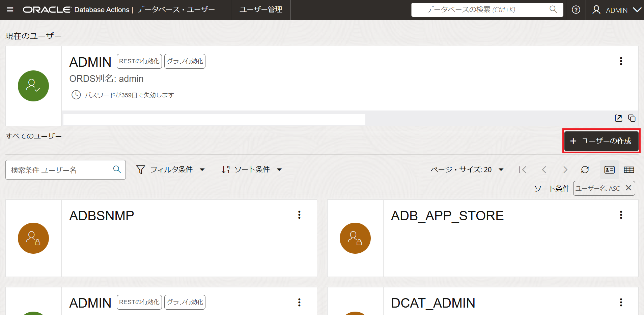
Task: Click the グラフ有効化 badge on ADMIN
Action: pos(185,61)
